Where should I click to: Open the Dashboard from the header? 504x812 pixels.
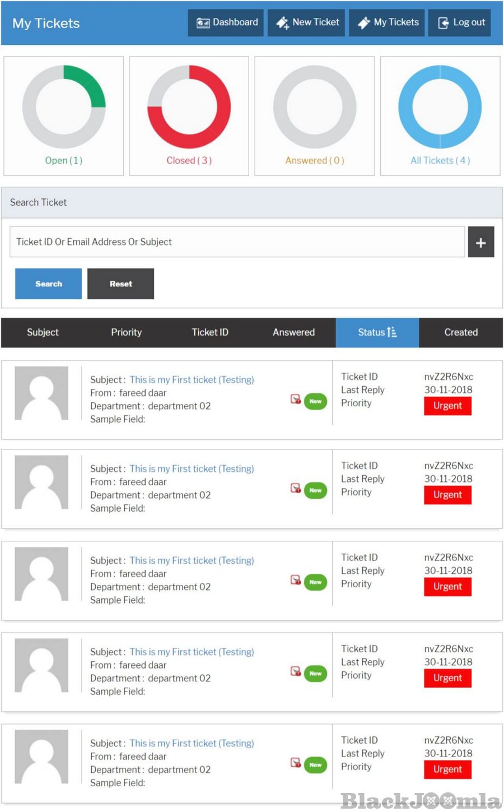(226, 22)
